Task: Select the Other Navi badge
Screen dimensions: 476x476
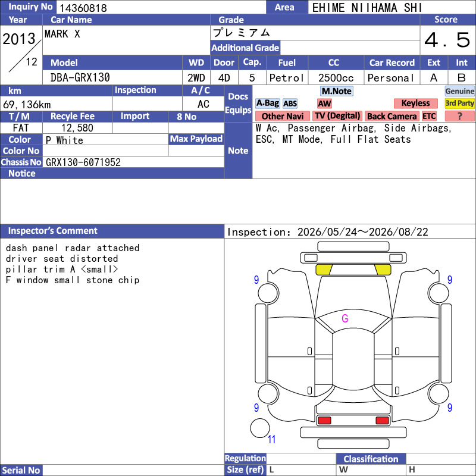Action: coord(282,116)
